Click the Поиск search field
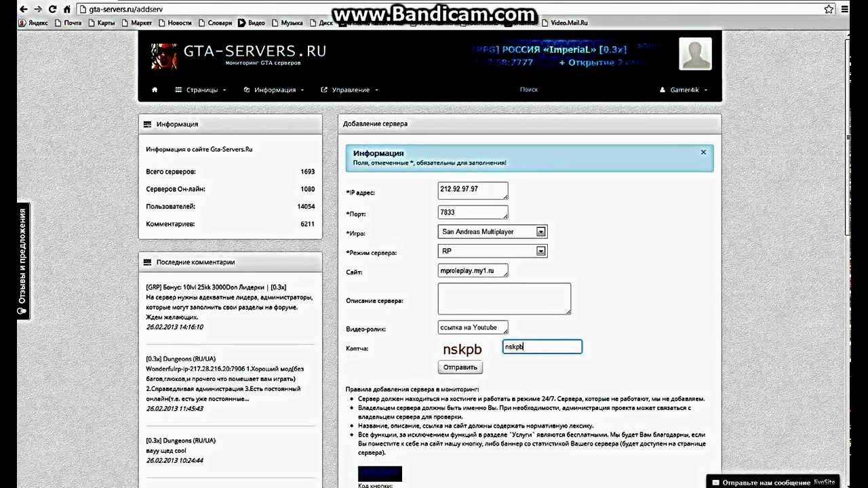Image resolution: width=868 pixels, height=488 pixels. [x=529, y=89]
